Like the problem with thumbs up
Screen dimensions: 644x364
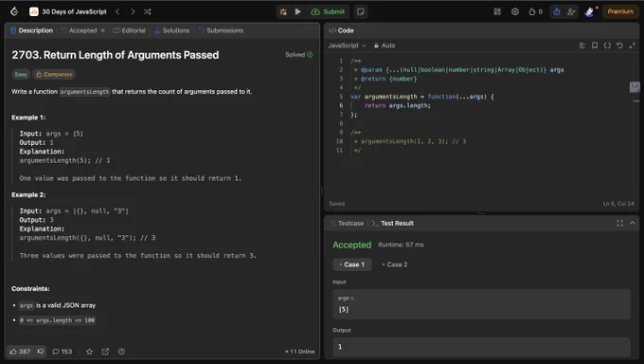point(20,352)
